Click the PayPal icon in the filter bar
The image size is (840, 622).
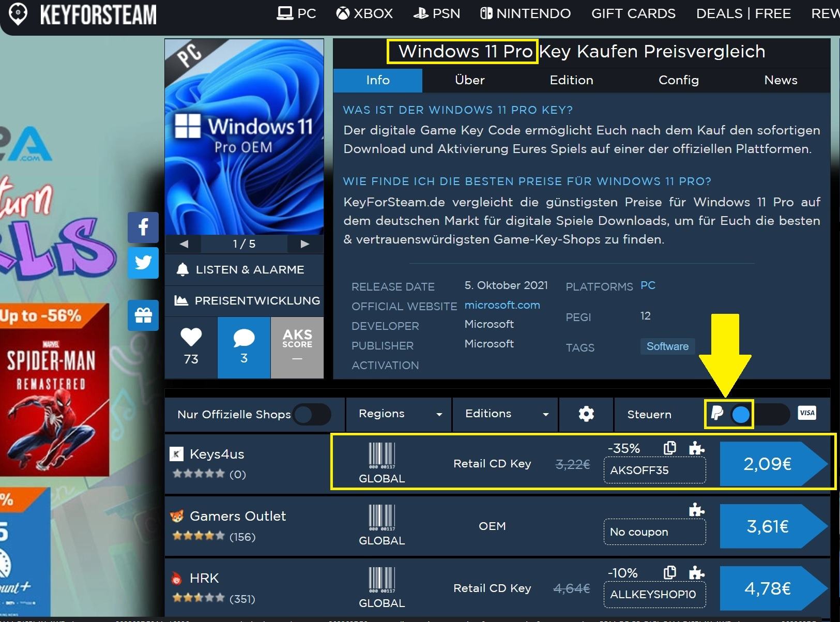tap(717, 413)
